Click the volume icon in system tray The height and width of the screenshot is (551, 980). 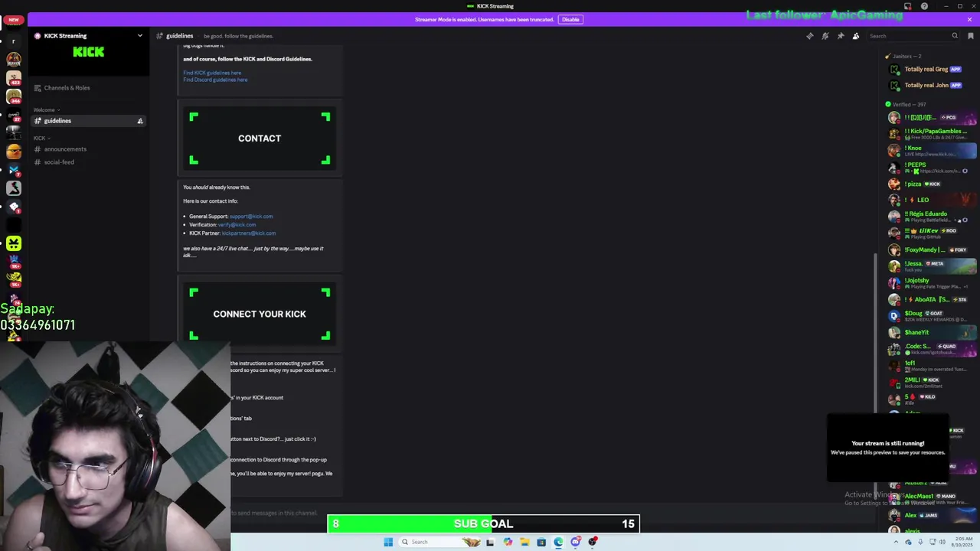[942, 542]
